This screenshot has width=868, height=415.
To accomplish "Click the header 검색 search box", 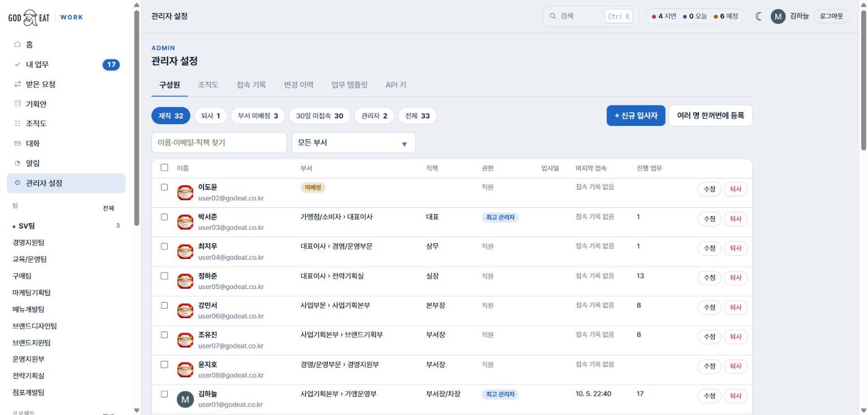I will tap(591, 16).
